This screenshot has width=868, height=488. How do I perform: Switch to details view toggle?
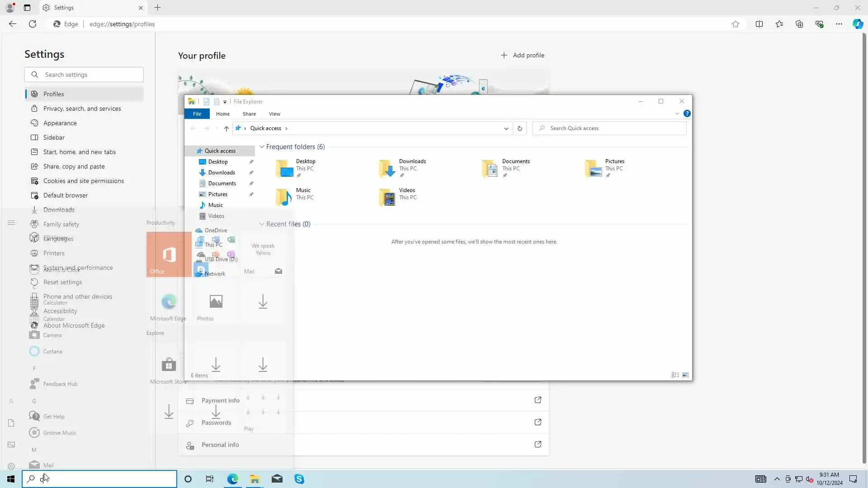(x=675, y=375)
